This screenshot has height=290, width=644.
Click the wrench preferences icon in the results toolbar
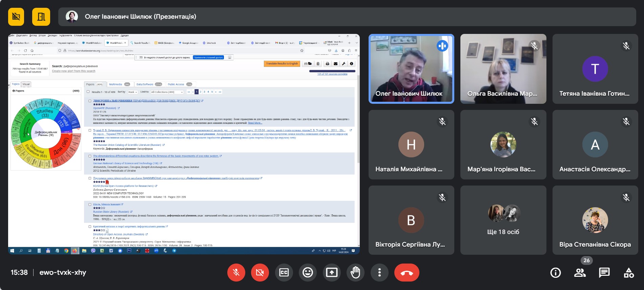click(x=344, y=63)
